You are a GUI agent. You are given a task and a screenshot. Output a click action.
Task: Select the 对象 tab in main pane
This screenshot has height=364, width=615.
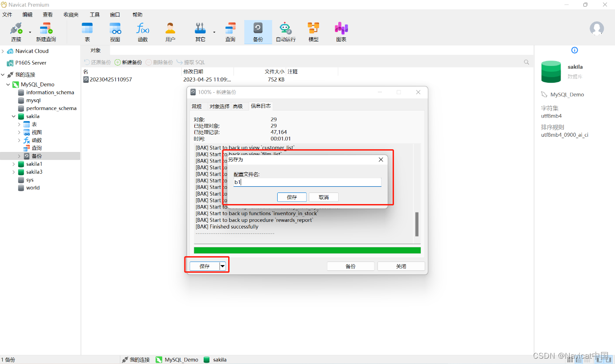[x=95, y=51]
